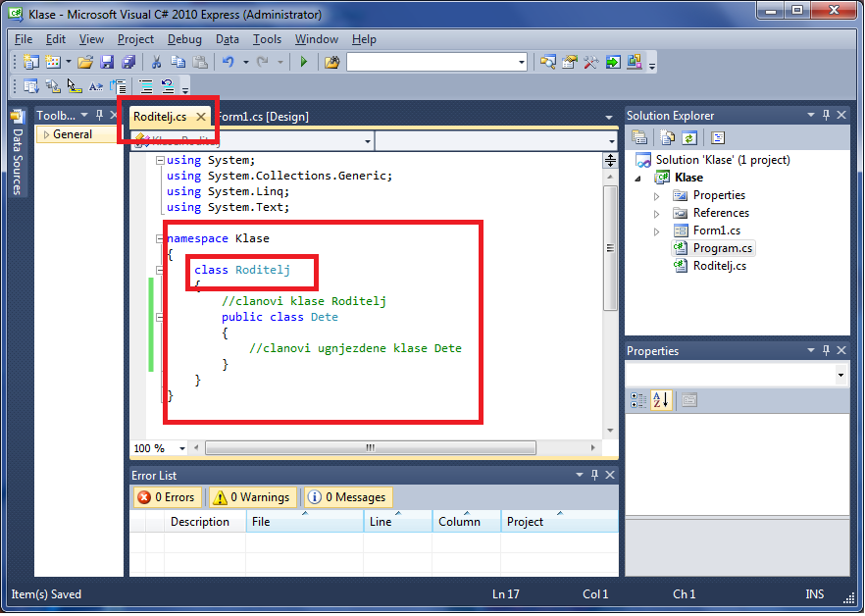
Task: Comment out the selected lines with the toolbar icon
Action: 145,86
